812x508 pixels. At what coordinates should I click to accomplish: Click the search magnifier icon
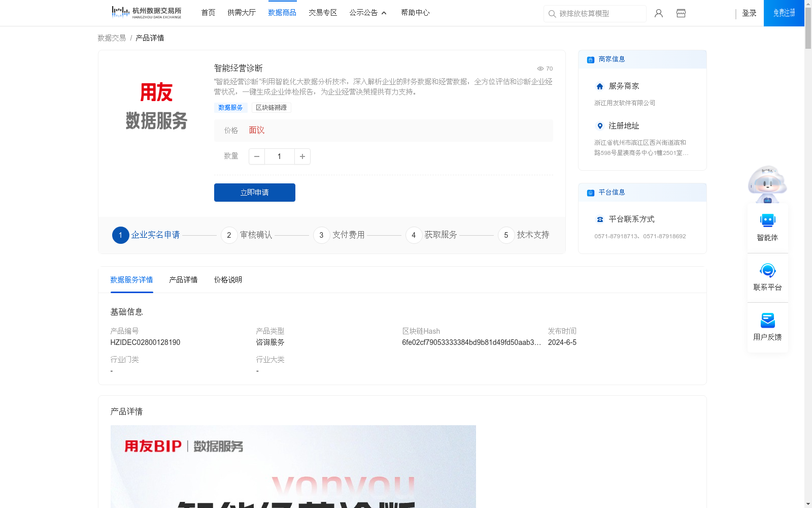[552, 14]
